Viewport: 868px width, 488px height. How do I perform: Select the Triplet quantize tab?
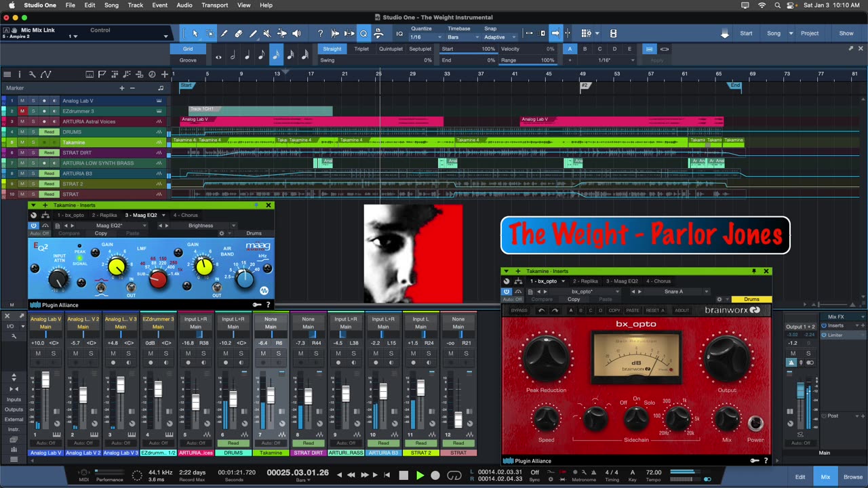point(361,49)
